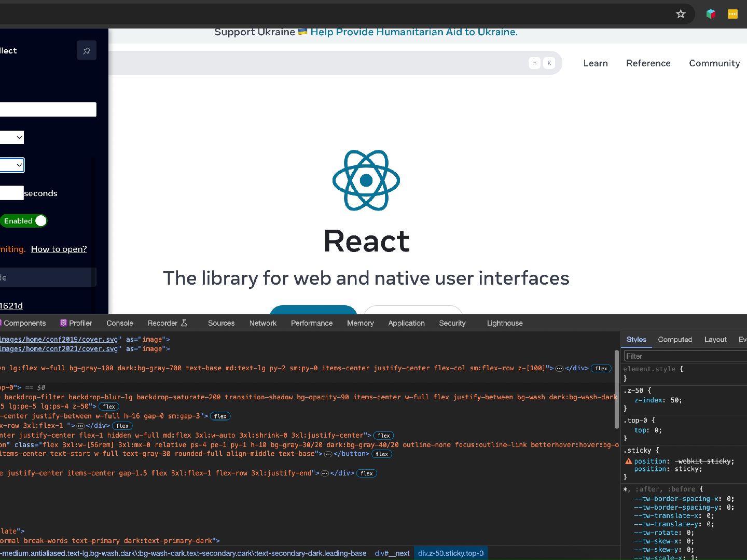Image resolution: width=747 pixels, height=560 pixels.
Task: Open the yellow extension icon in toolbar
Action: tap(732, 14)
